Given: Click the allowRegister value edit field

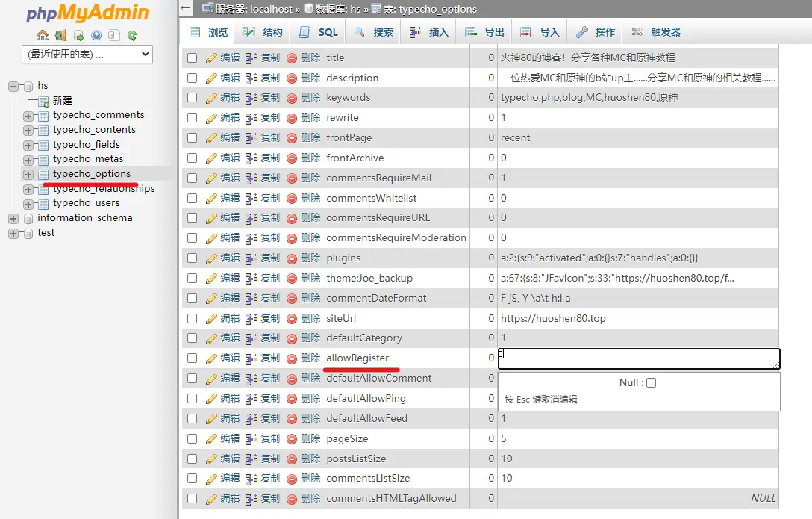Looking at the screenshot, I should pyautogui.click(x=638, y=358).
